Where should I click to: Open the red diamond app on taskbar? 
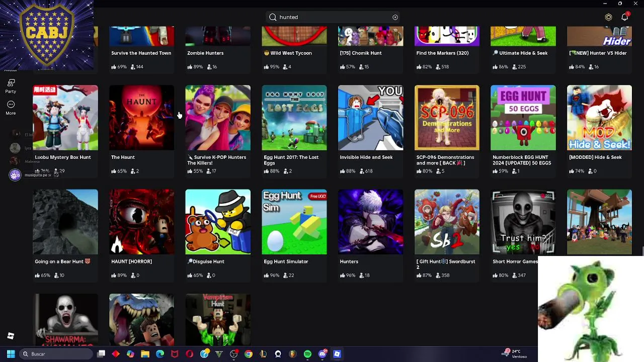116,354
